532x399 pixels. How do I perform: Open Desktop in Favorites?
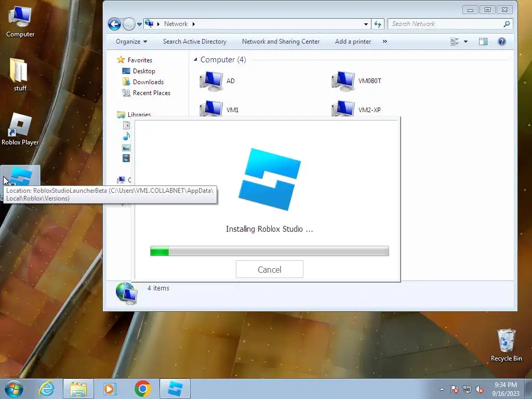139,71
